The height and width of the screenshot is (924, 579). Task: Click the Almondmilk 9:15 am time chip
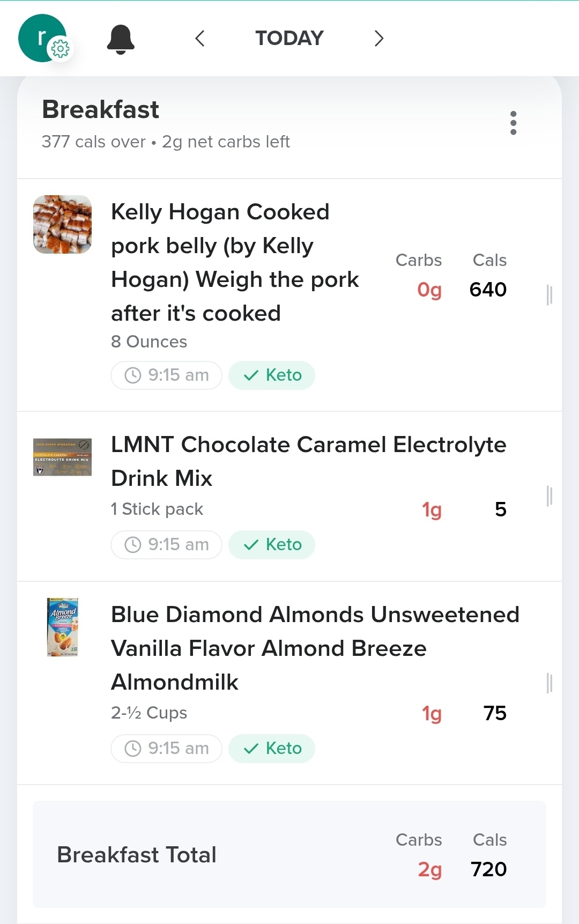tap(167, 749)
